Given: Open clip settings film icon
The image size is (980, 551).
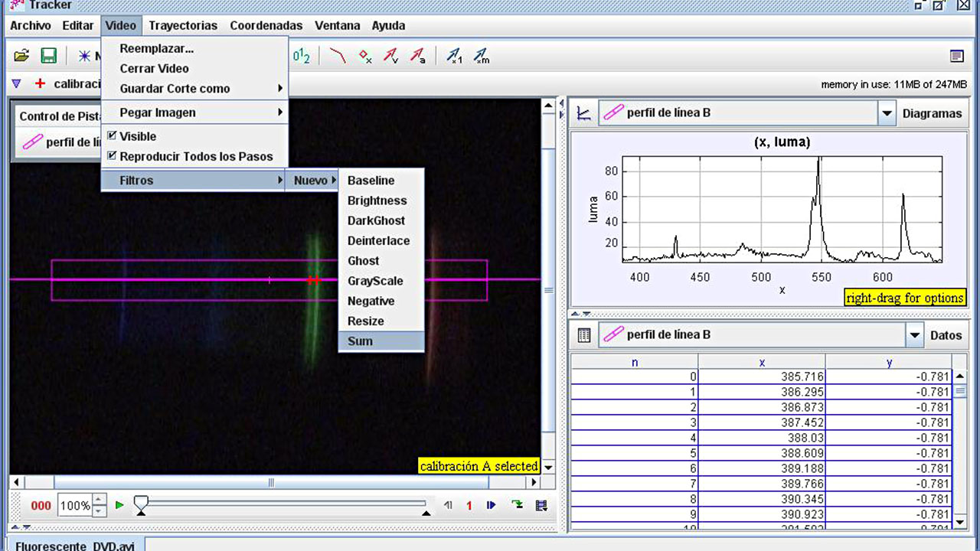Looking at the screenshot, I should (541, 505).
